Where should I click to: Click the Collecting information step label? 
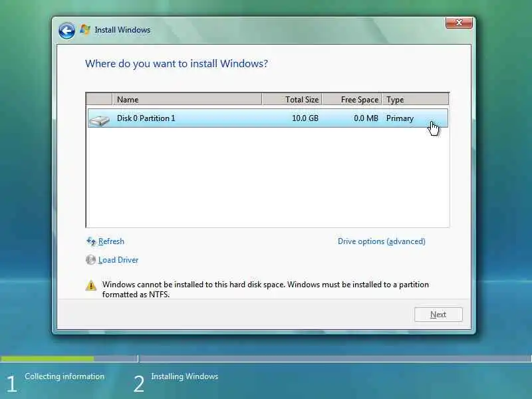[x=65, y=376]
